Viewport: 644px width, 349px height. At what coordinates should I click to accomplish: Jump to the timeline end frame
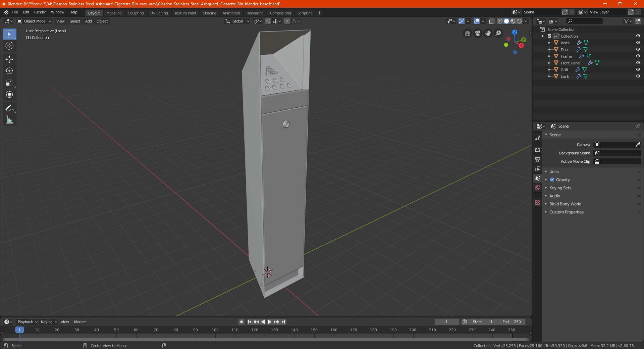tap(283, 322)
